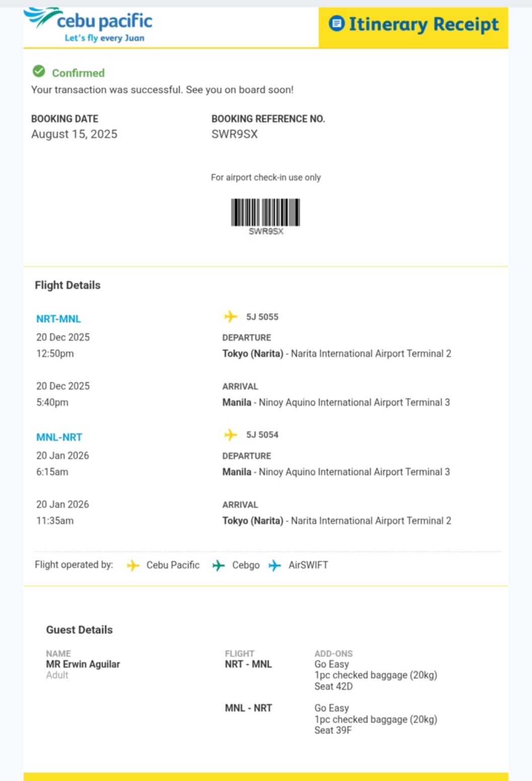Screen dimensions: 532x781
Task: Click the Seat 39F add-on text
Action: [333, 730]
